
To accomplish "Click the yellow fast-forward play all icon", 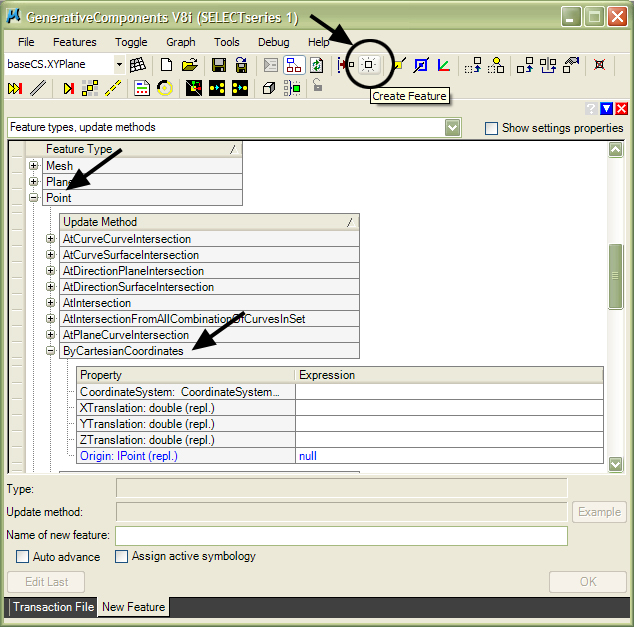I will (x=15, y=88).
